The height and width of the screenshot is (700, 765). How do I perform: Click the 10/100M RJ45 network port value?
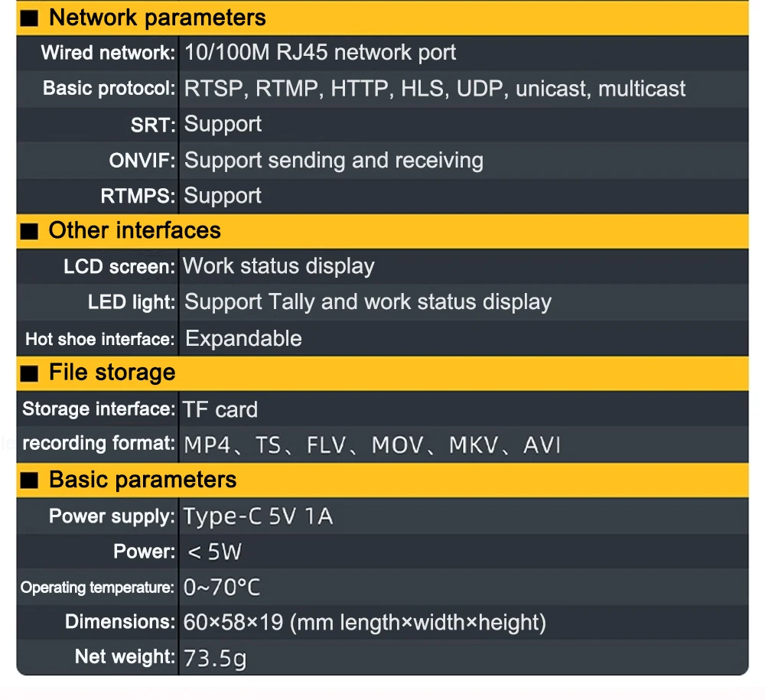click(x=320, y=52)
